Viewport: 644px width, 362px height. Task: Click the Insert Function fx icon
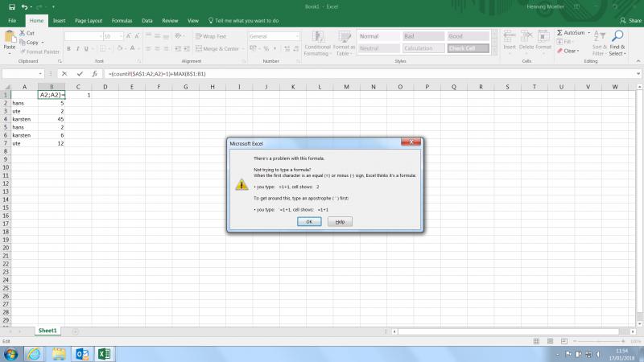(94, 74)
